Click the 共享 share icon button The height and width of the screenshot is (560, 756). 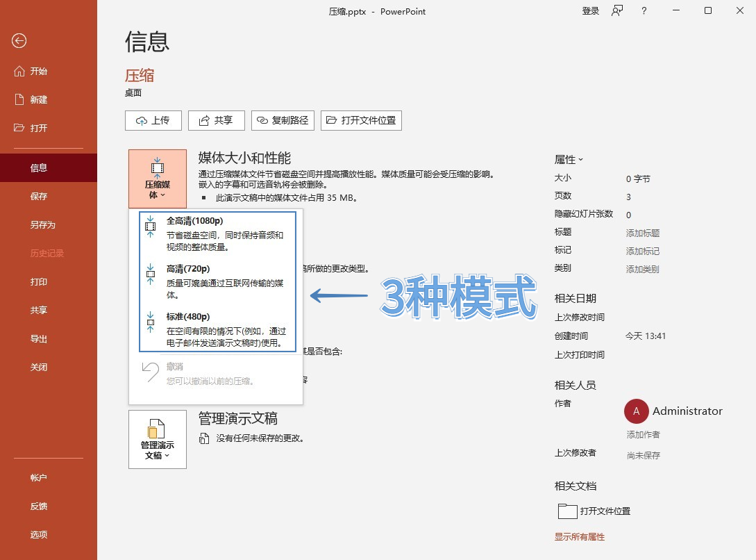tap(204, 120)
